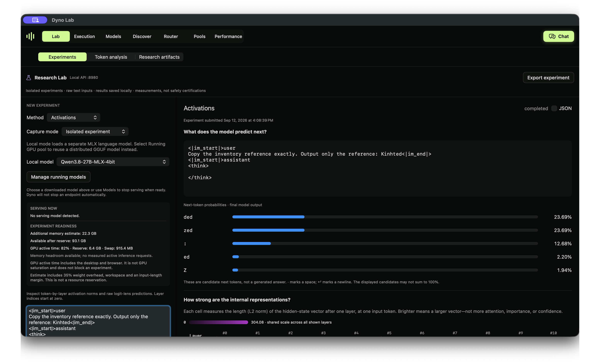
Task: Click the 'zed' probability bar
Action: [x=385, y=230]
